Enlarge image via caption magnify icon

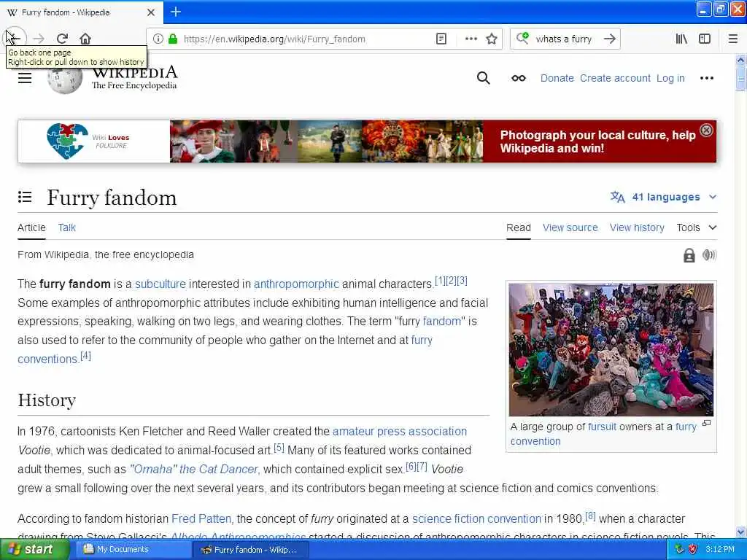(706, 423)
